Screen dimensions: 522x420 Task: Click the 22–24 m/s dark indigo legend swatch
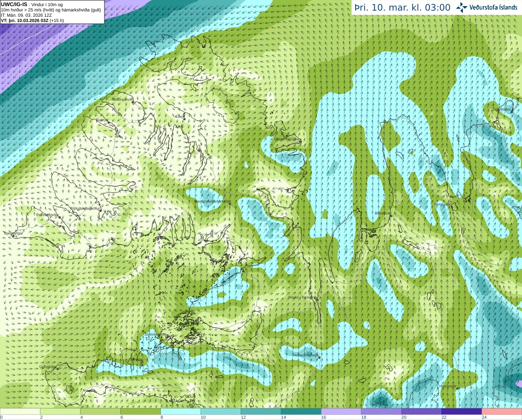point(462,411)
